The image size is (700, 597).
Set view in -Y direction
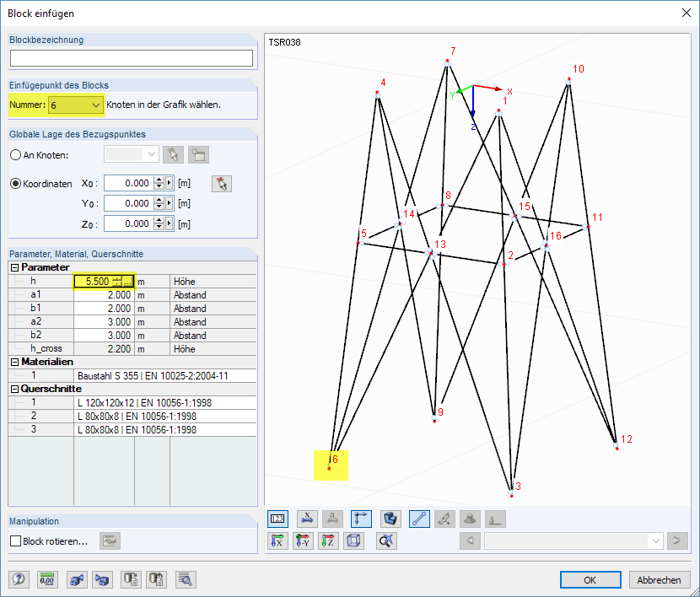(x=303, y=541)
